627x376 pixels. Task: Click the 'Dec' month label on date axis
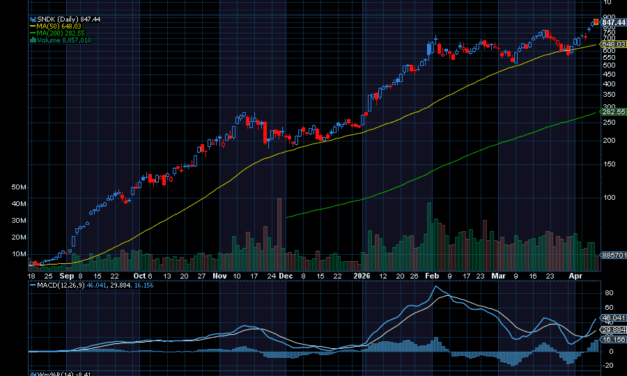point(286,276)
